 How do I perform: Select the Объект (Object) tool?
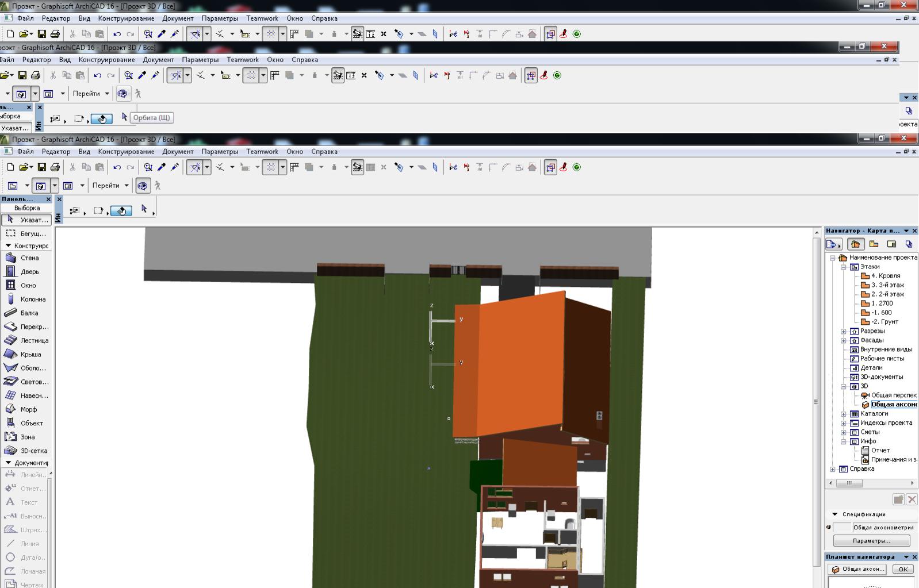[x=26, y=424]
